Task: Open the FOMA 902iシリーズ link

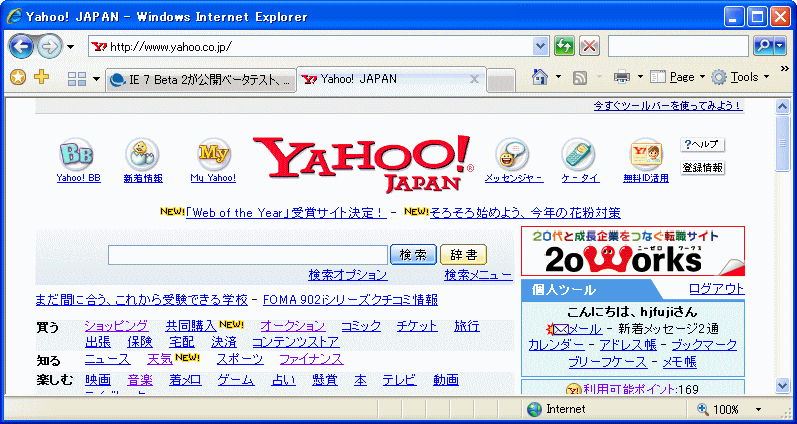Action: (350, 300)
